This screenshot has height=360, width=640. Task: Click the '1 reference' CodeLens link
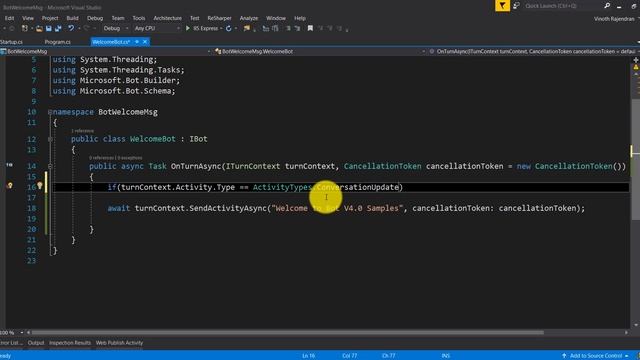82,131
